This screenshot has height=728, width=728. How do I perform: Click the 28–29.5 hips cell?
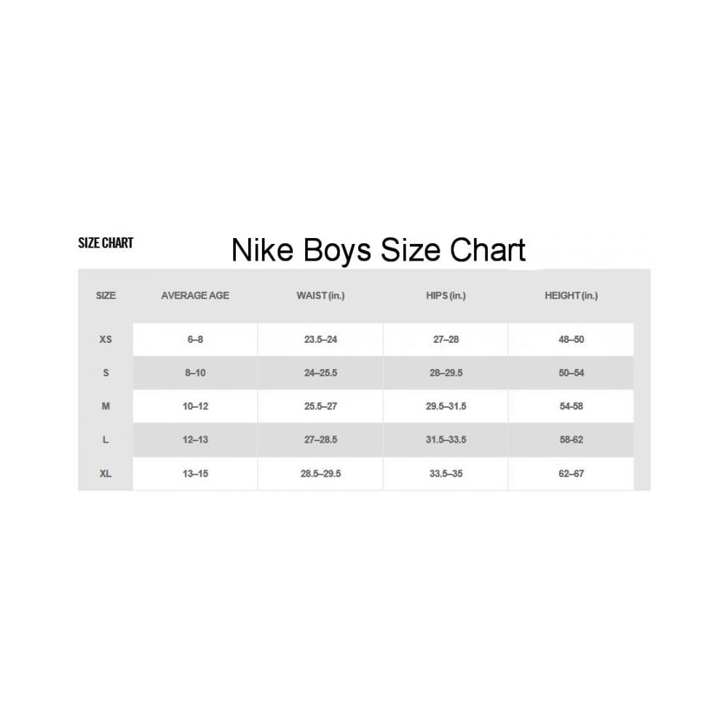pyautogui.click(x=446, y=373)
